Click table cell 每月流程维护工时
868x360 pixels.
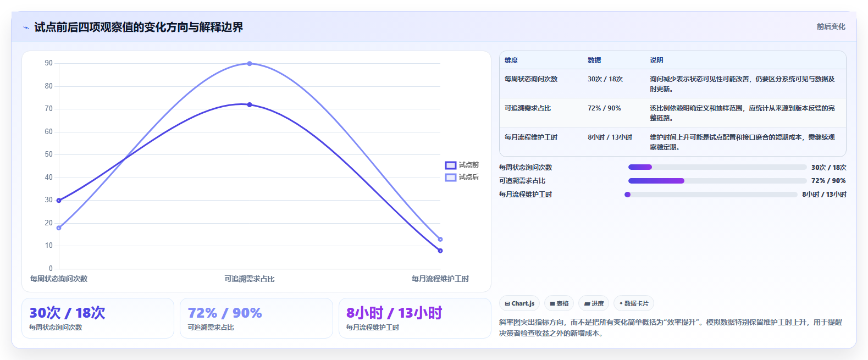click(531, 137)
